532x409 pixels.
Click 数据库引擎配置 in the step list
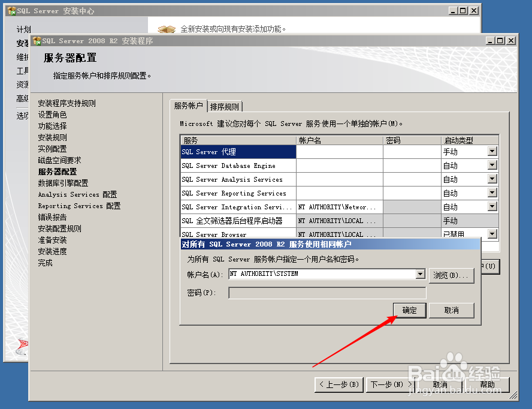pyautogui.click(x=63, y=183)
